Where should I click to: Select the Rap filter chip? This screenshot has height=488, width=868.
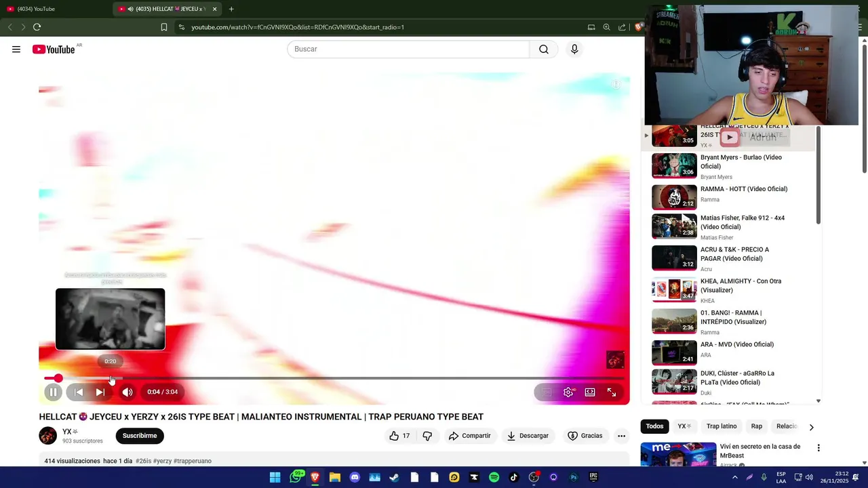[757, 426]
